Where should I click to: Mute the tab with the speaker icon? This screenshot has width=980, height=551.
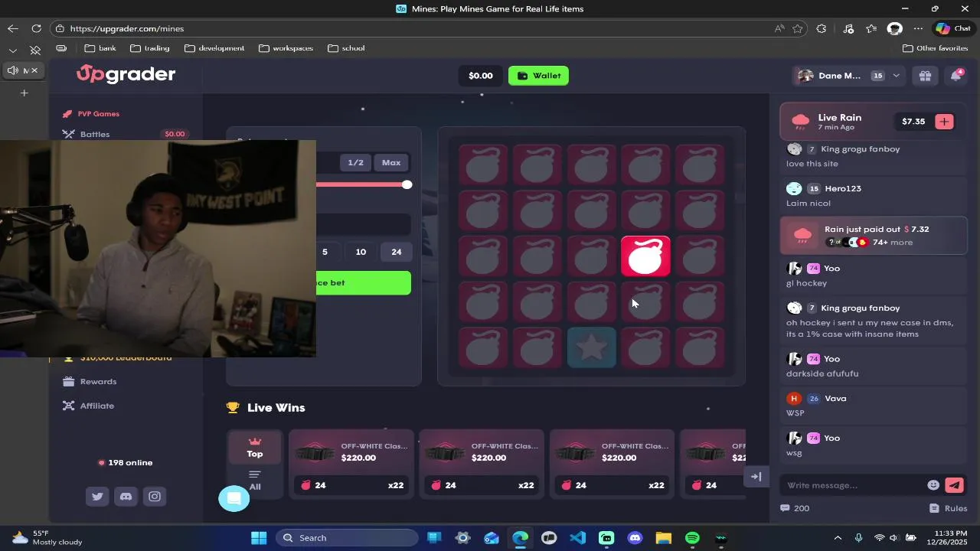12,70
